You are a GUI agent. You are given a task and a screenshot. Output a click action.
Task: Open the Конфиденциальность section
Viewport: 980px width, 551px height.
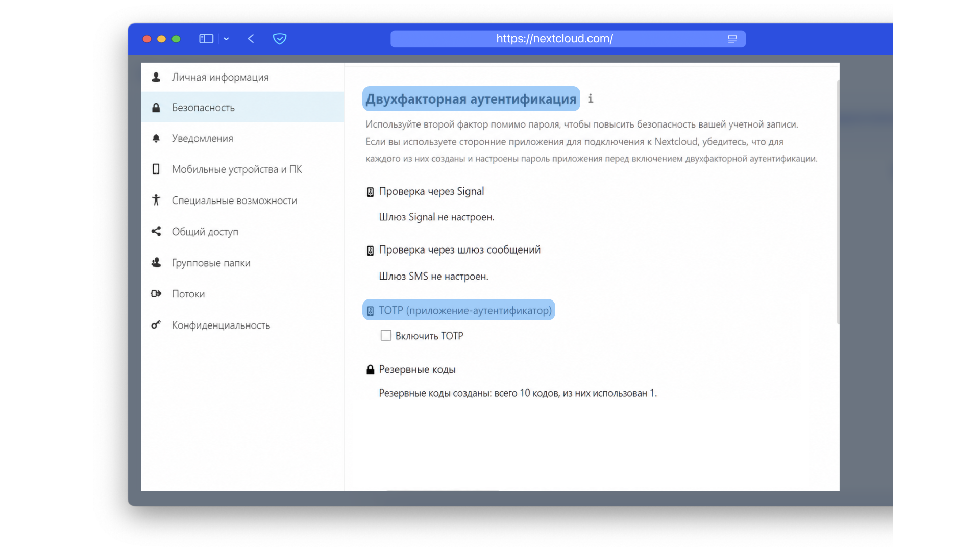point(242,324)
